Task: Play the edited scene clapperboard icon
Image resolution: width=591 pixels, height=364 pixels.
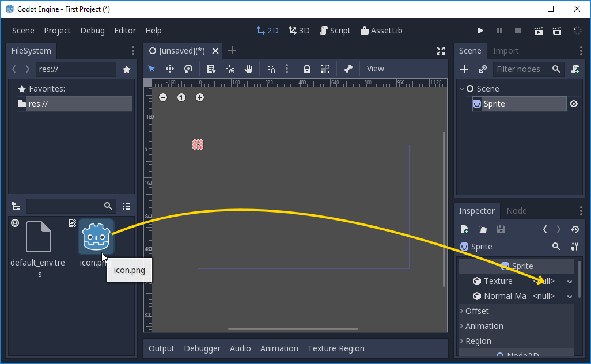Action: click(x=539, y=31)
